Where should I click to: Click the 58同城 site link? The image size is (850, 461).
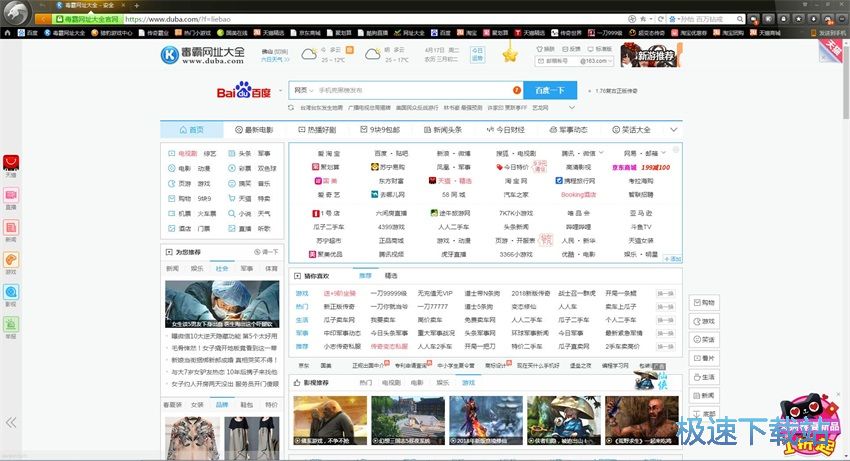453,194
